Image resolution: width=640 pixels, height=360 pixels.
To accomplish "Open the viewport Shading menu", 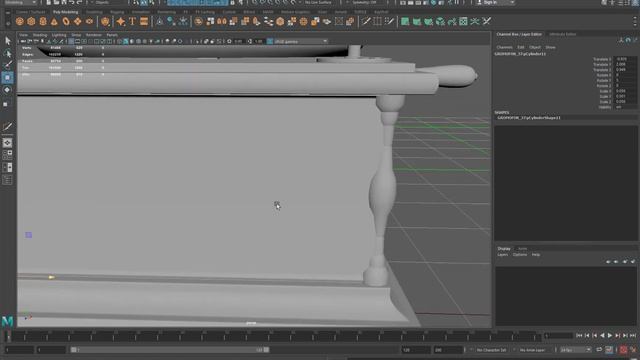I will tap(40, 35).
